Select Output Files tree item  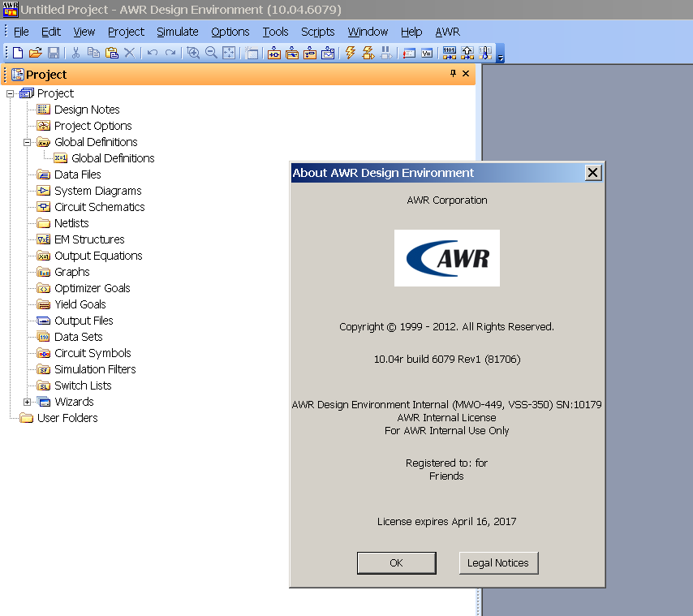click(84, 321)
